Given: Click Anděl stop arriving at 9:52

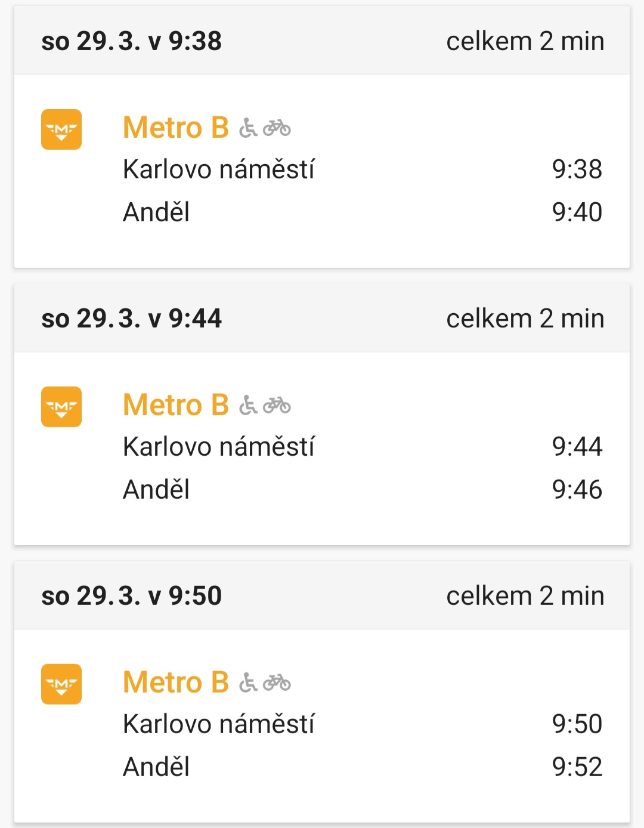Looking at the screenshot, I should click(156, 767).
